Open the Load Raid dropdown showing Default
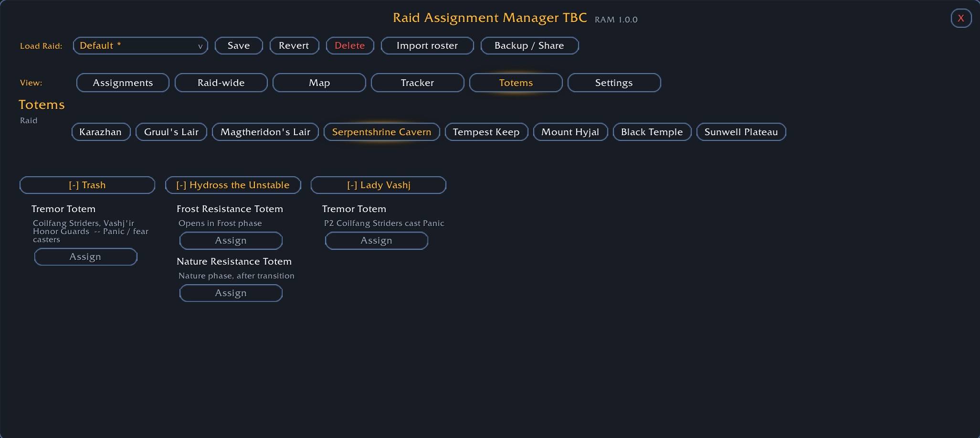Image resolution: width=980 pixels, height=438 pixels. pos(140,46)
